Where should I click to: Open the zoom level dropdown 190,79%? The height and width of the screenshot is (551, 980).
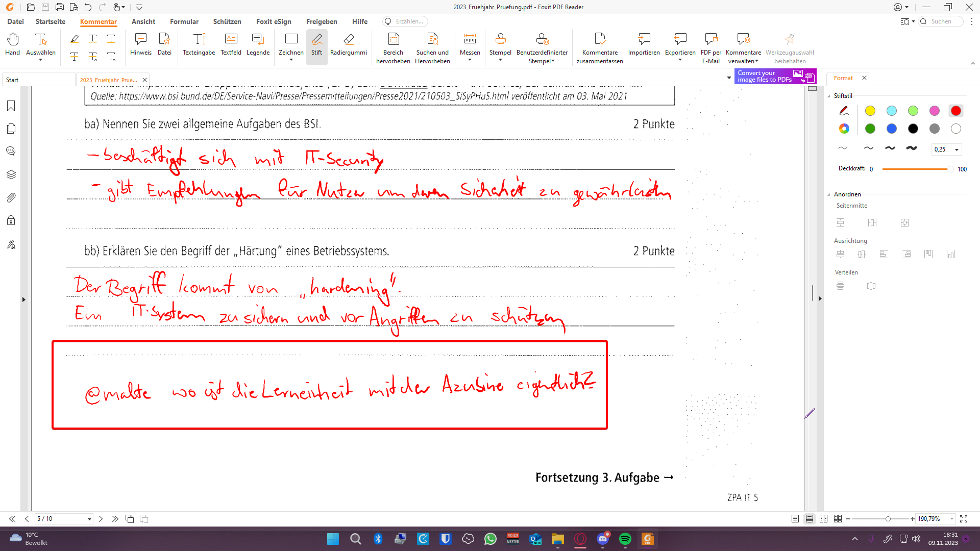951,519
